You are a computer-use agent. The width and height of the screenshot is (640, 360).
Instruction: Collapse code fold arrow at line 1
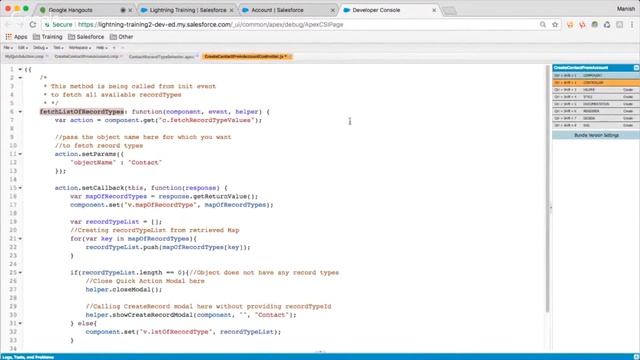[x=20, y=69]
